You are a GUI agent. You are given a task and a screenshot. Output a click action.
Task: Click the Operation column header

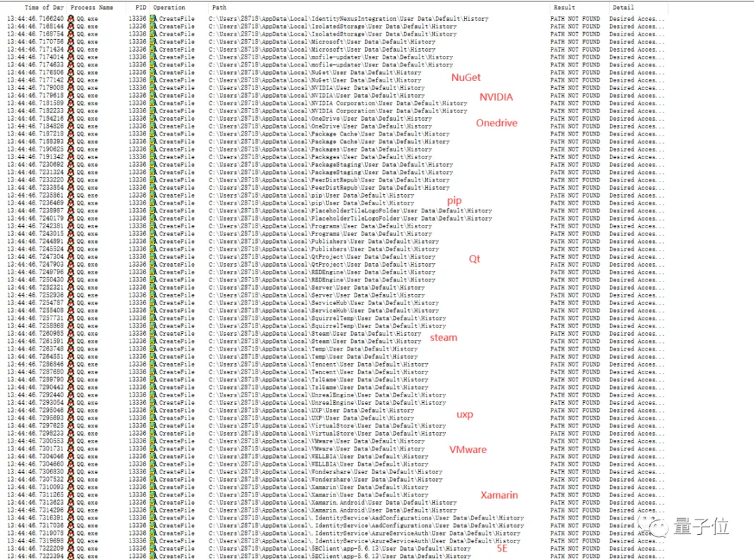point(170,8)
